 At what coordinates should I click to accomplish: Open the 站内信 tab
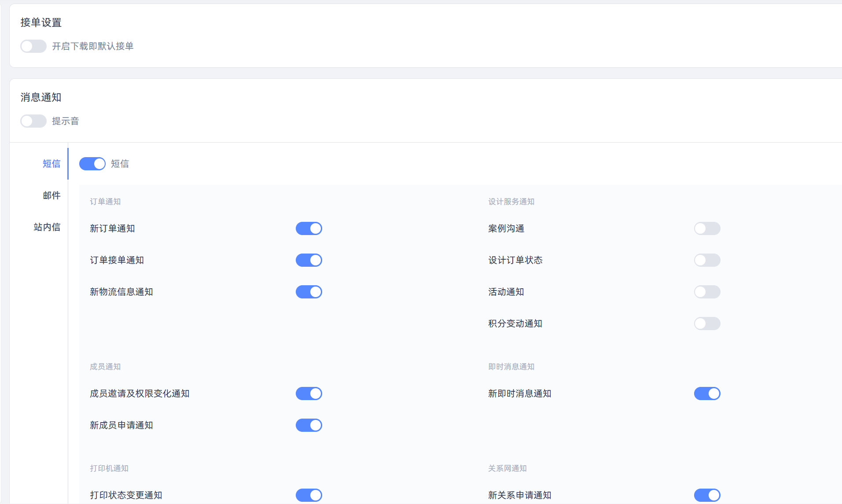[x=47, y=227]
